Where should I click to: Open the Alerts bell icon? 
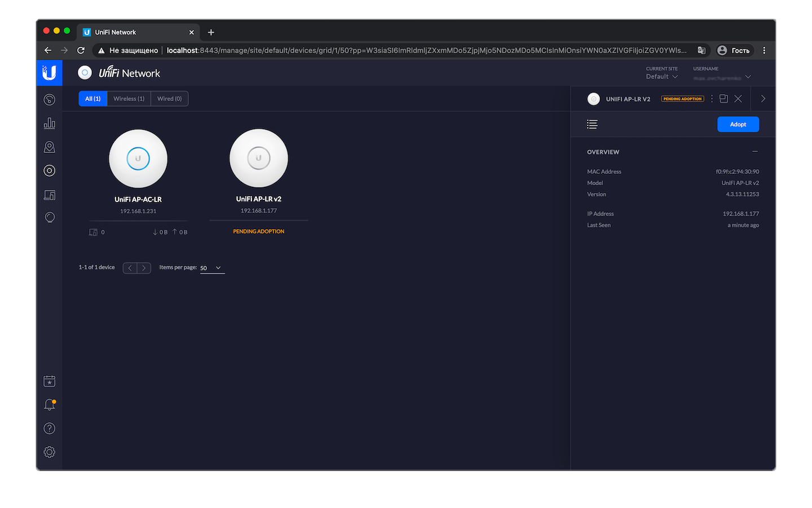(x=50, y=405)
